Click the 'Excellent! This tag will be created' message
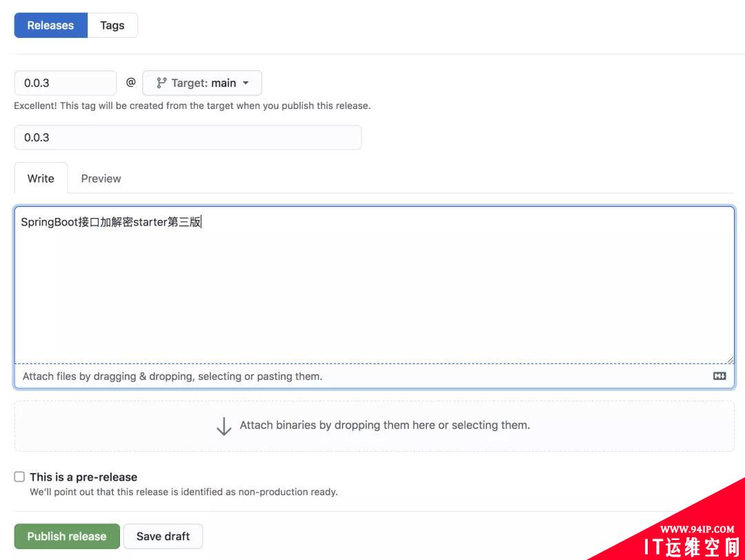Viewport: 745px width, 560px height. [x=192, y=106]
